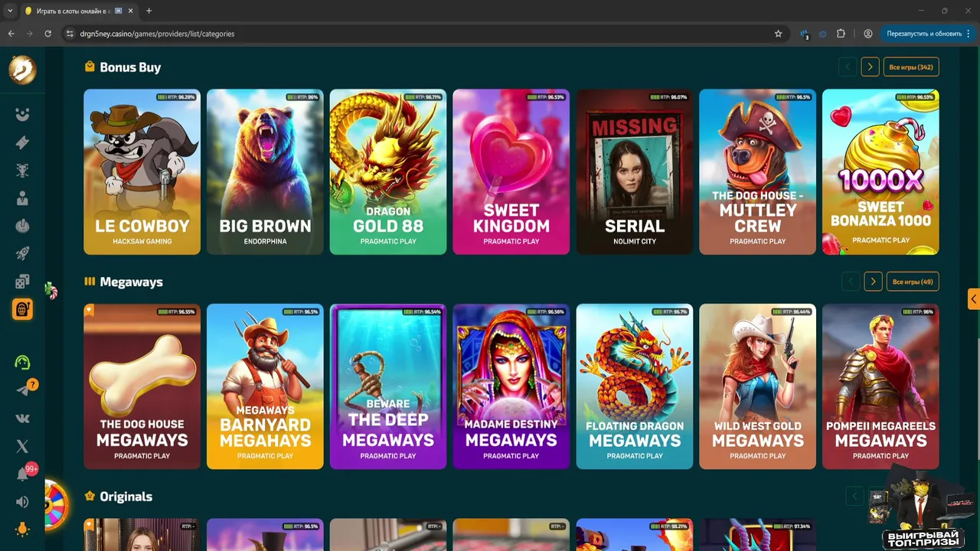Open the Sweet Kingdom game card

point(511,172)
